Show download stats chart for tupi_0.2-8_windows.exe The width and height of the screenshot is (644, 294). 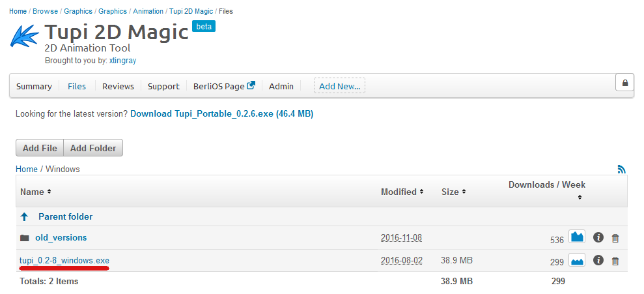577,261
